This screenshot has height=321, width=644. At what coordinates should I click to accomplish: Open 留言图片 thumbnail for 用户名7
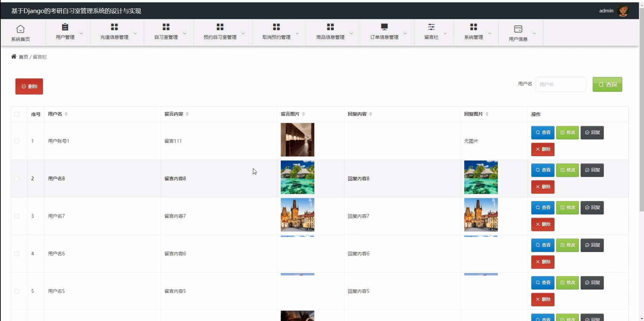(x=297, y=215)
